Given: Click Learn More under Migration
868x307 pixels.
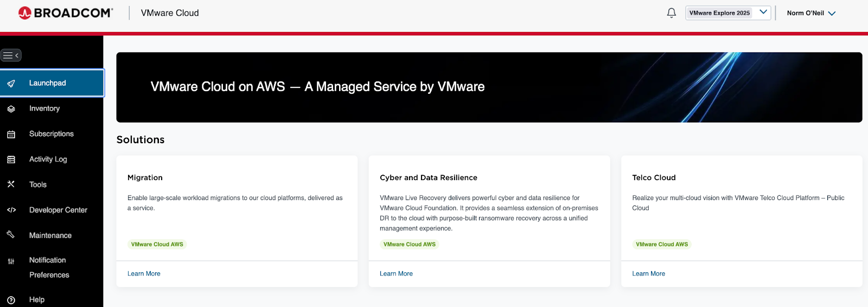Looking at the screenshot, I should [144, 274].
